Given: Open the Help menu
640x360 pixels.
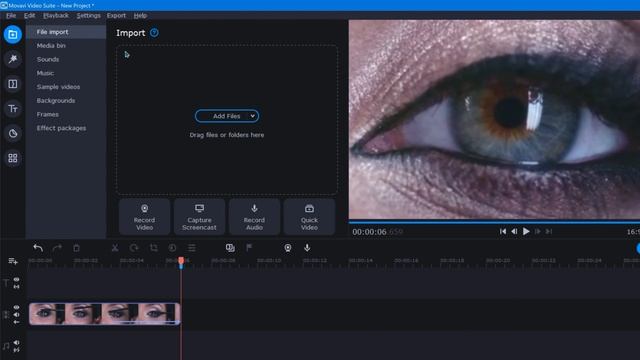Looking at the screenshot, I should [140, 16].
